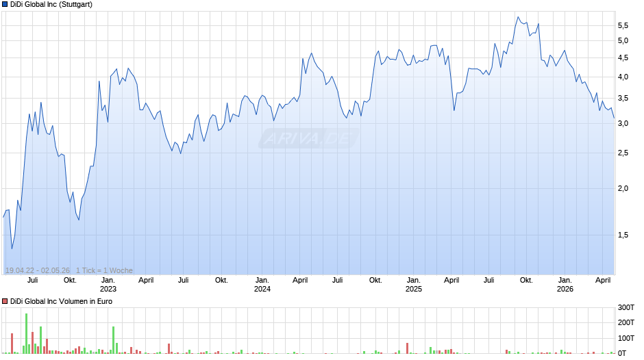This screenshot has height=360, width=644.
Task: Click the '5,0' price axis label
Action: (x=623, y=40)
